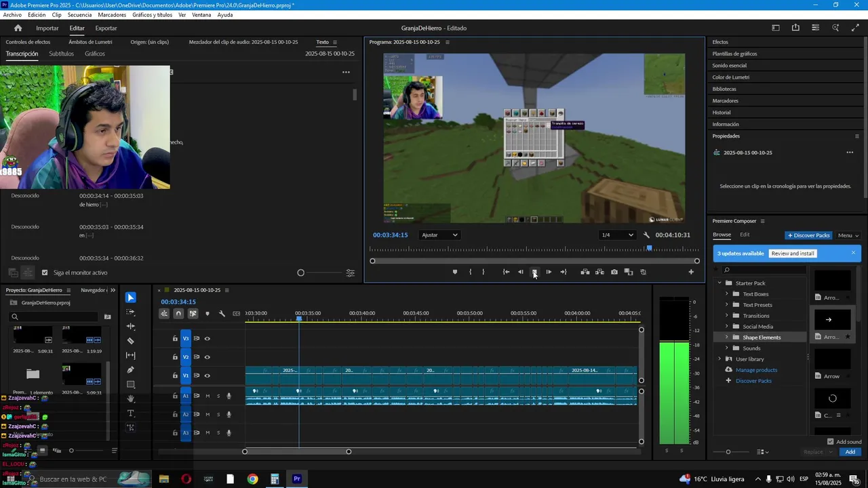
Task: Open Premiere Composer panel menu
Action: [x=762, y=221]
